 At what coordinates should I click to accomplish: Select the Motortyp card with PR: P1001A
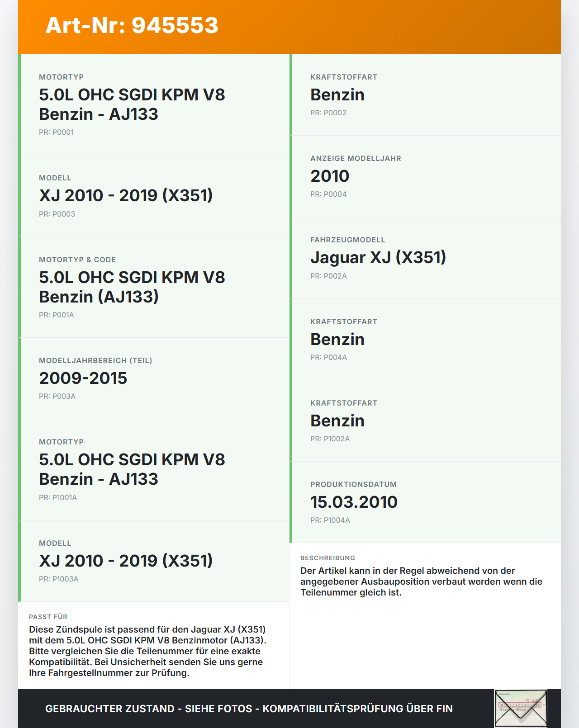154,470
